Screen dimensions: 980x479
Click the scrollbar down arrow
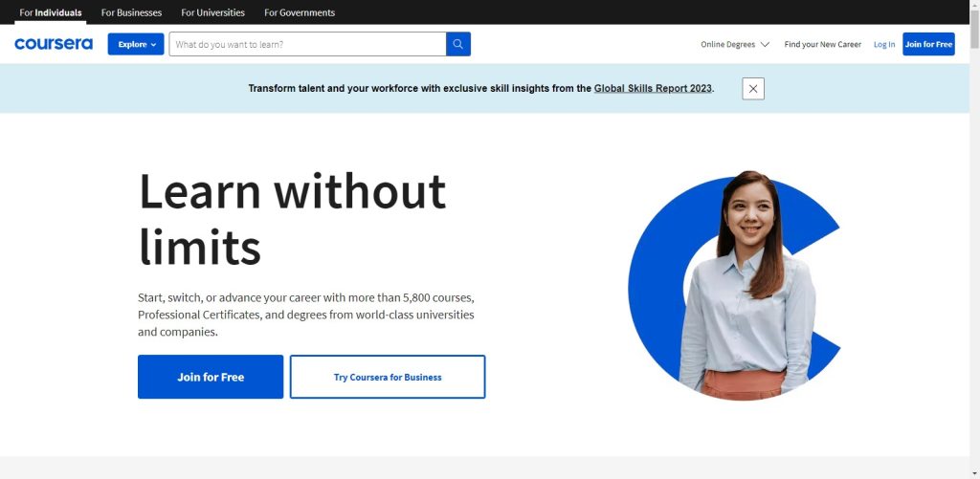click(x=974, y=474)
